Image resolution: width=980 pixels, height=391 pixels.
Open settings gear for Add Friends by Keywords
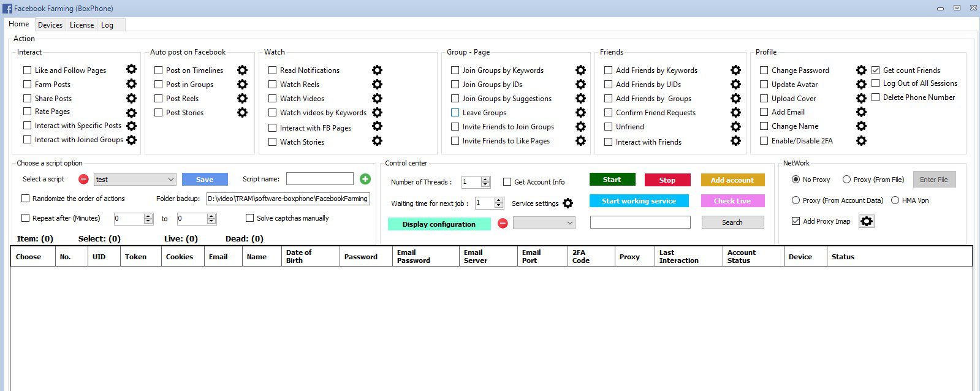735,70
